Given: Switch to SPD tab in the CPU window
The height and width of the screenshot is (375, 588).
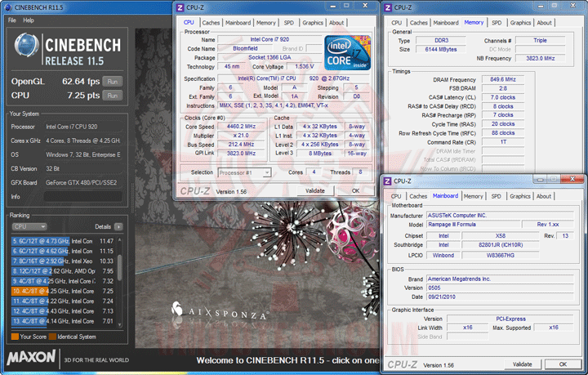Looking at the screenshot, I should (289, 23).
